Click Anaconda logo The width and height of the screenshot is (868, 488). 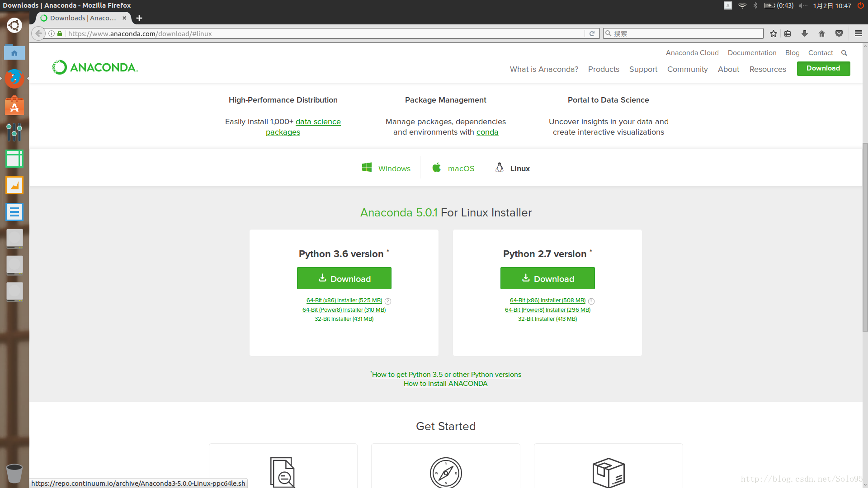[95, 67]
